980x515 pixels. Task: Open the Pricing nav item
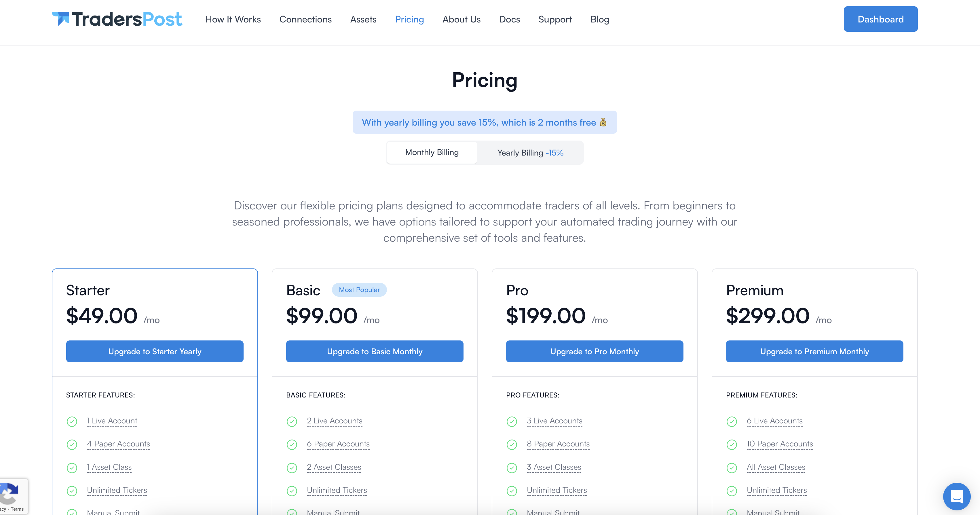[x=409, y=19]
